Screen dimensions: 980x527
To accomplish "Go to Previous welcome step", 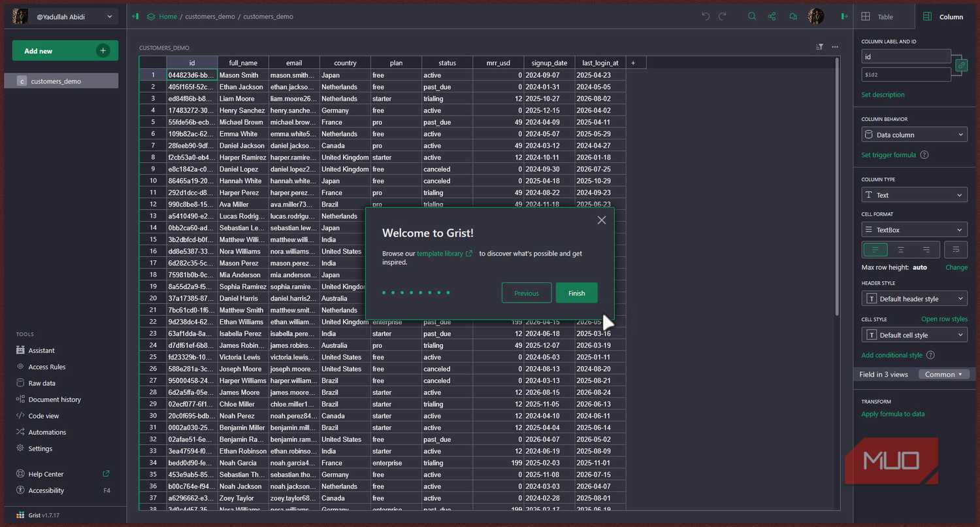I will (527, 293).
